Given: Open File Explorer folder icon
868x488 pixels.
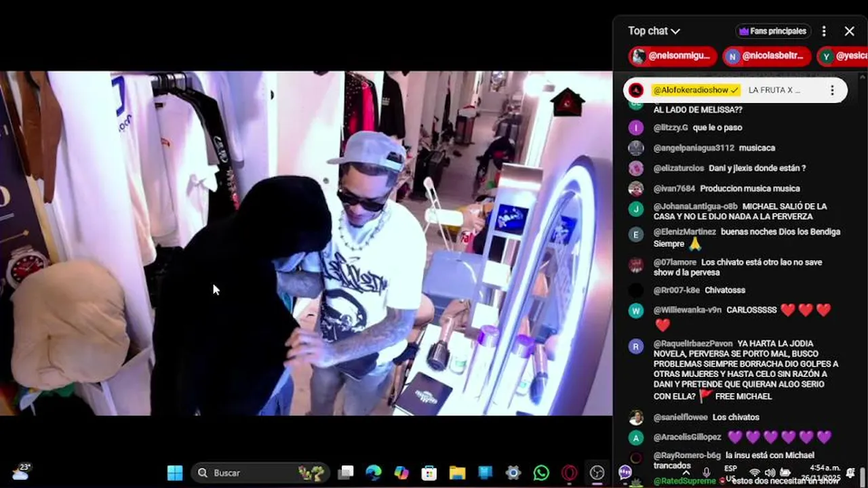Looking at the screenshot, I should (x=457, y=472).
